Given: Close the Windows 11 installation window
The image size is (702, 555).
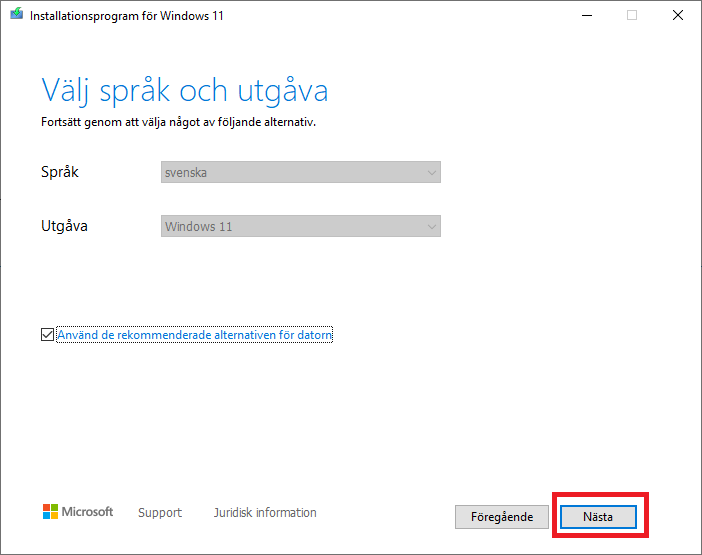Looking at the screenshot, I should (678, 15).
